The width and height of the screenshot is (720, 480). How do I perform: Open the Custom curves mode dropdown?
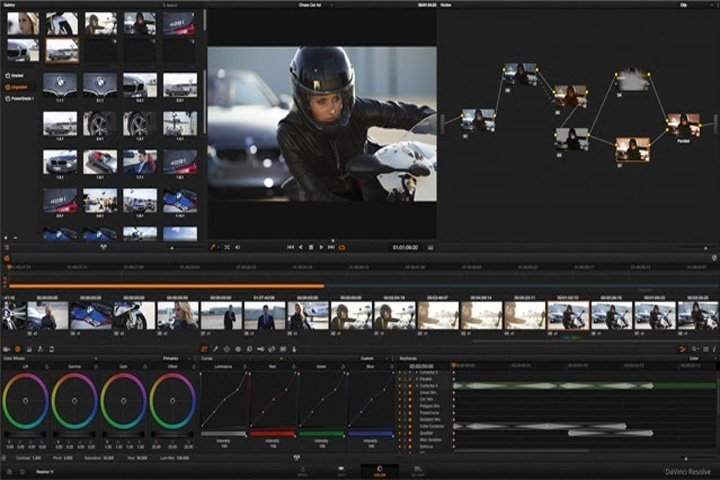373,358
